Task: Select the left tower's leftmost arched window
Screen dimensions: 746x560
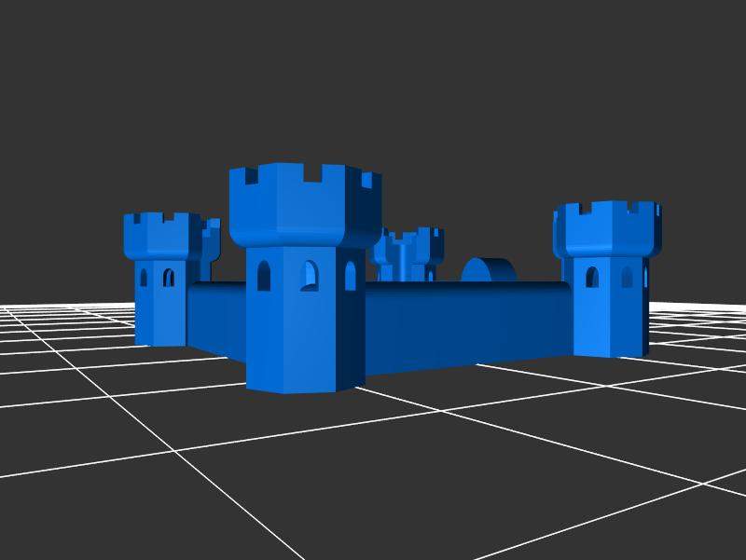Action: click(144, 277)
